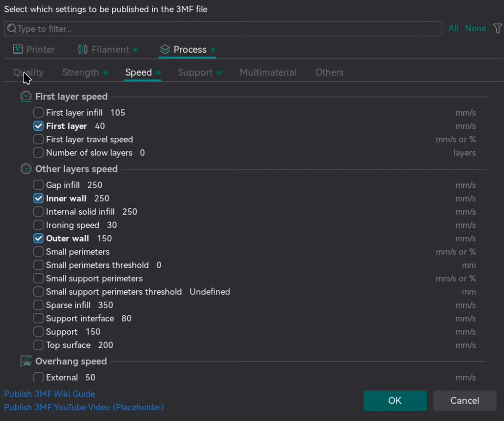Viewport: 504px width, 421px height.
Task: Enable the Top surface checkbox
Action: [x=38, y=345]
